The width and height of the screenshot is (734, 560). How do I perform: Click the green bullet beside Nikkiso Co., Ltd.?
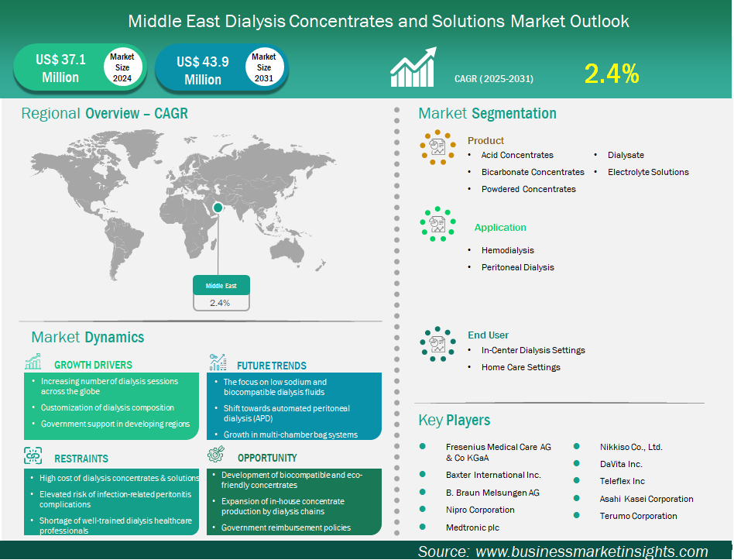click(x=577, y=446)
